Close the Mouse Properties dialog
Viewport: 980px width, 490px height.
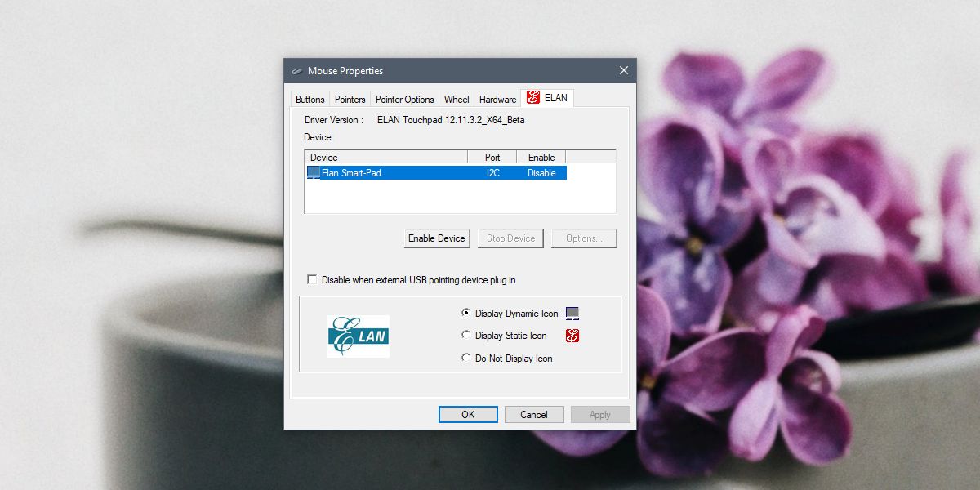pyautogui.click(x=624, y=71)
